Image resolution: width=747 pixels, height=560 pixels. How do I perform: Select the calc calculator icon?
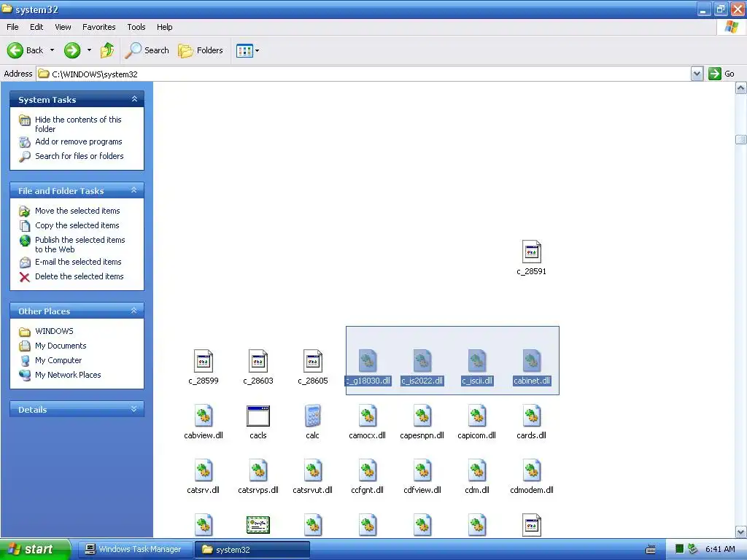(x=312, y=416)
